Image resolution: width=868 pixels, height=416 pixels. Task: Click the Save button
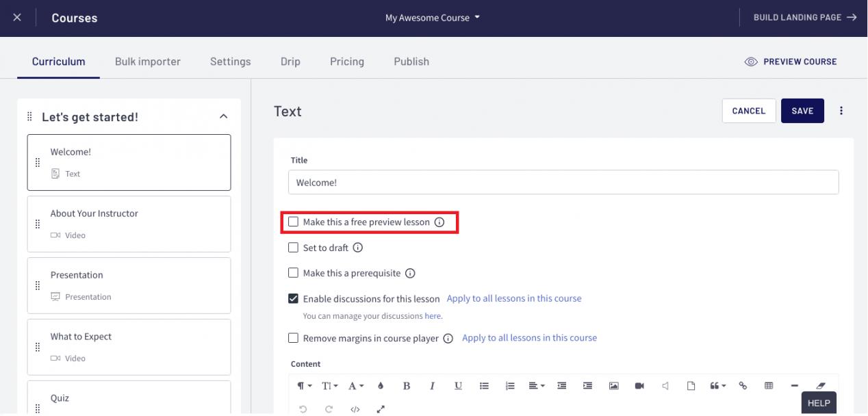(x=802, y=111)
